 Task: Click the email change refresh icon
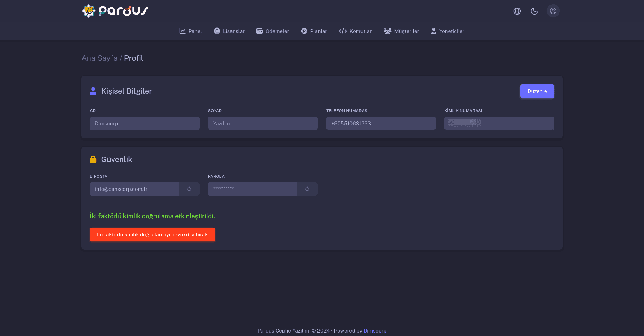tap(189, 189)
